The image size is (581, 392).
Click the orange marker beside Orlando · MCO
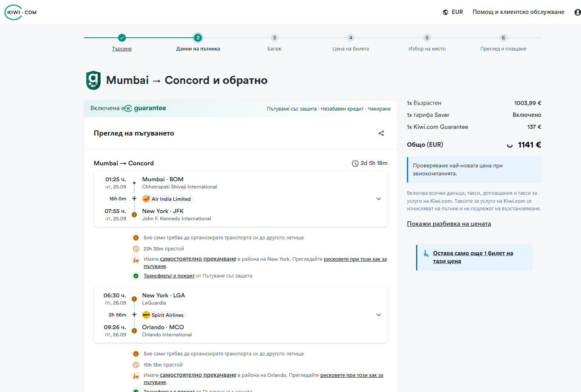[134, 331]
